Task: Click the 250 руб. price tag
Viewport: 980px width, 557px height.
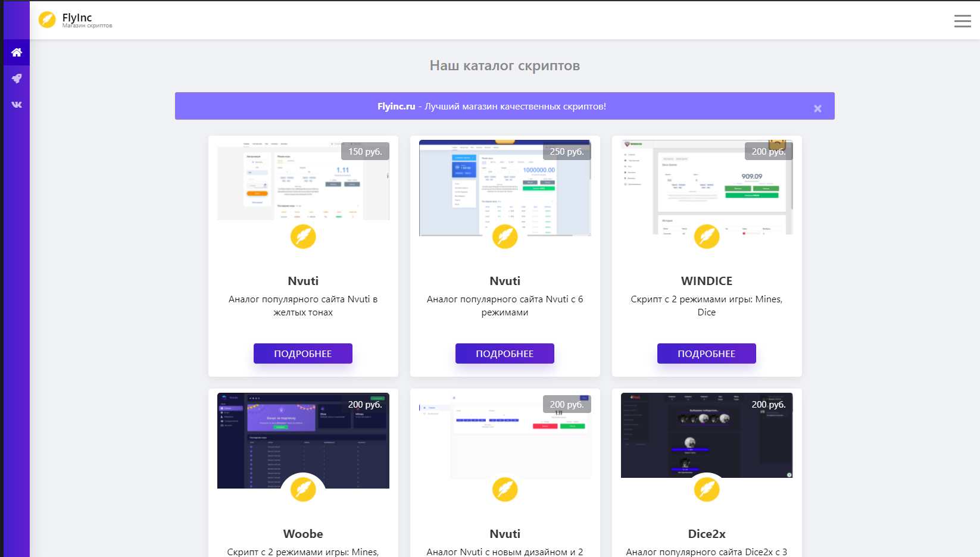Action: tap(567, 152)
